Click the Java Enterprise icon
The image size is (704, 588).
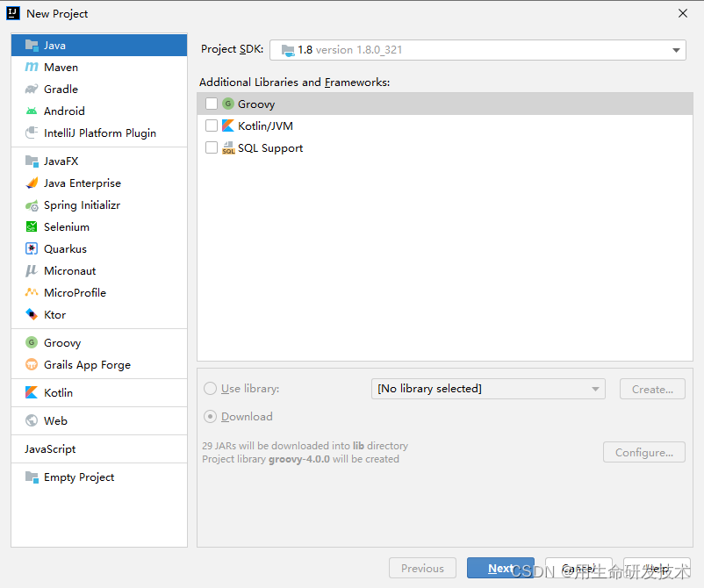32,183
